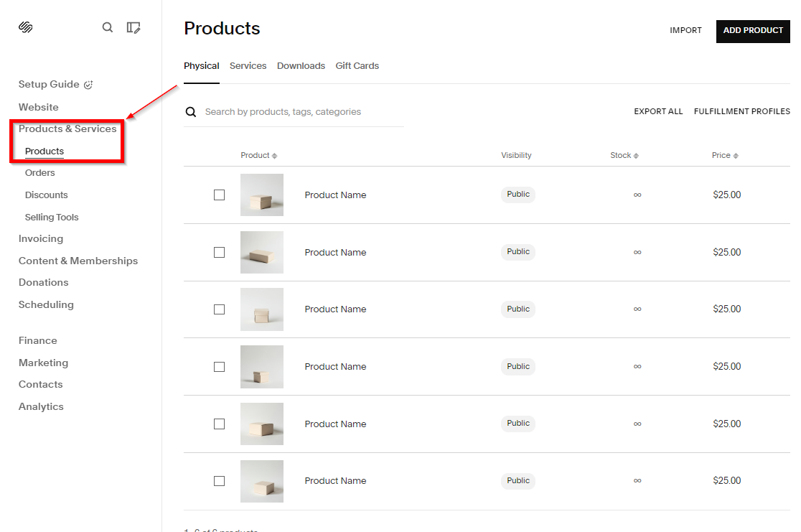Click the Public badge in fourth row
Screen dimensions: 801x532
[518, 366]
